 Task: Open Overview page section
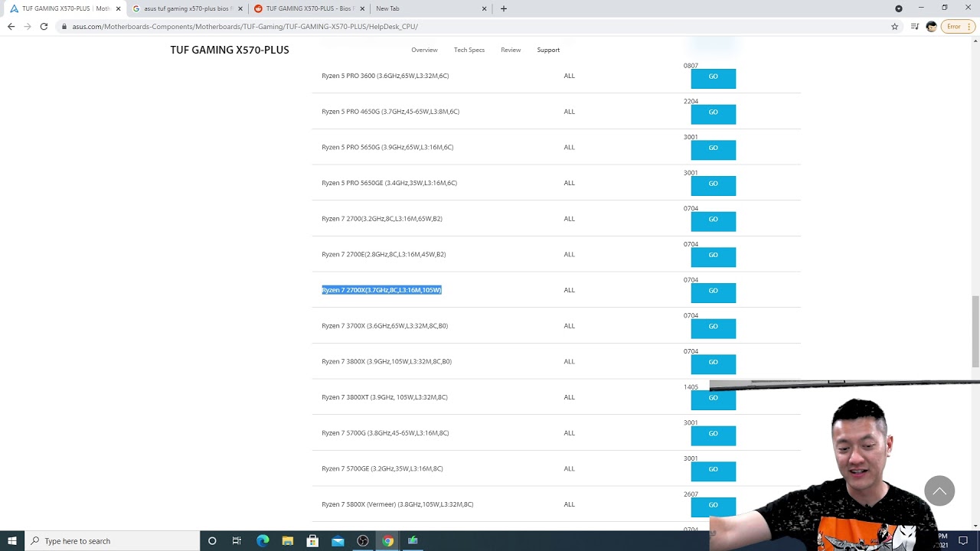424,50
